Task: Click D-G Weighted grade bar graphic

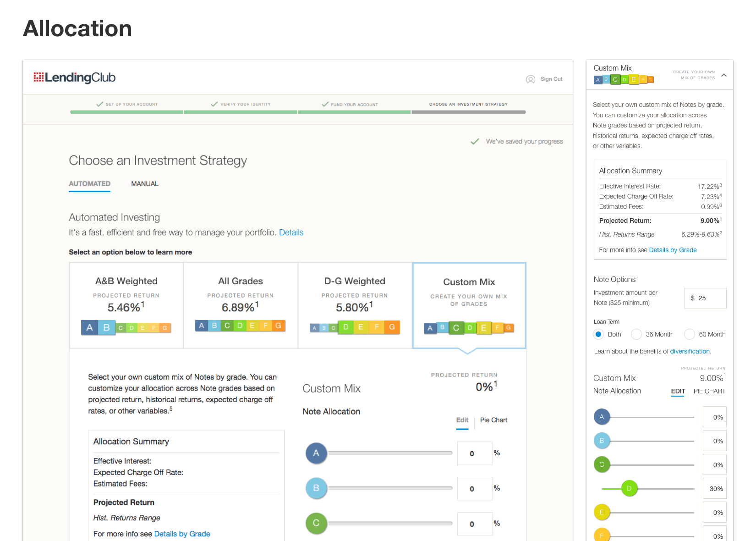Action: (355, 327)
